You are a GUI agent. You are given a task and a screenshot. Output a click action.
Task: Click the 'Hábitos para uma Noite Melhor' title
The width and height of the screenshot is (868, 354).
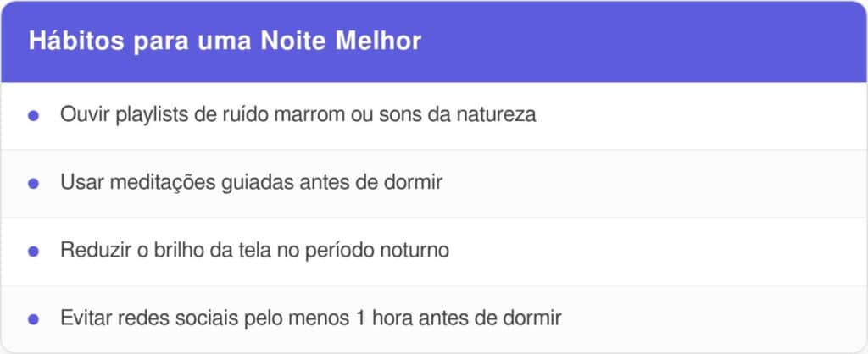pyautogui.click(x=225, y=42)
